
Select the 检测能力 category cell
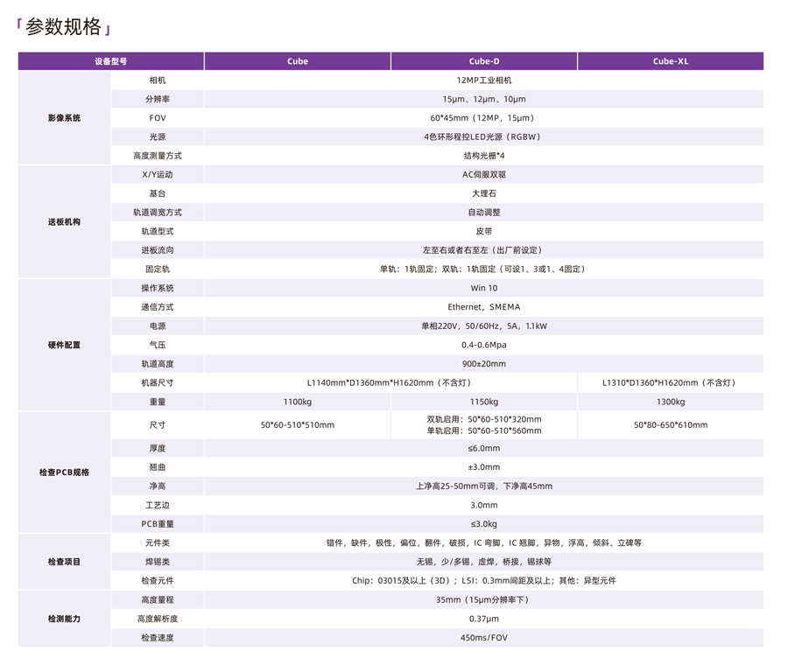tap(65, 619)
